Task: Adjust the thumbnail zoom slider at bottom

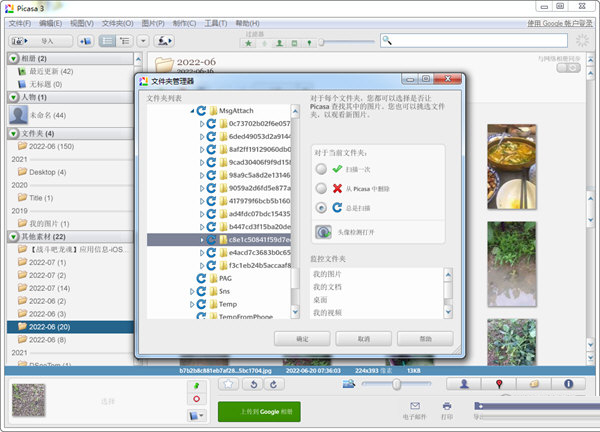Action: coord(397,384)
